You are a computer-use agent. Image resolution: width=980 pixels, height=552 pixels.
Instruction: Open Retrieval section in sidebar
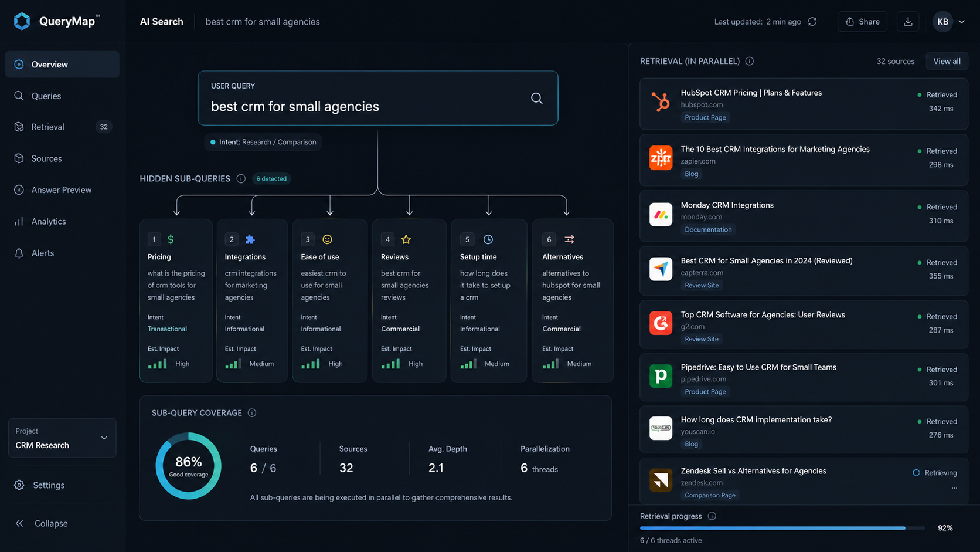pos(62,127)
